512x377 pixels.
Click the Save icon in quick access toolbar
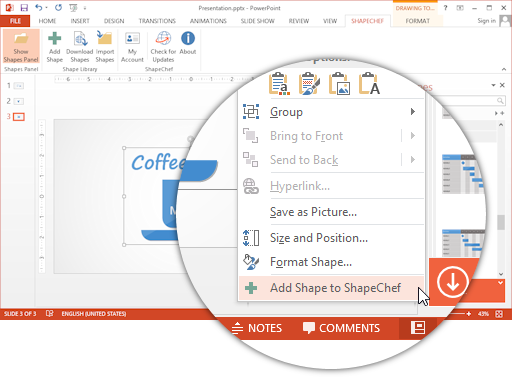(24, 7)
